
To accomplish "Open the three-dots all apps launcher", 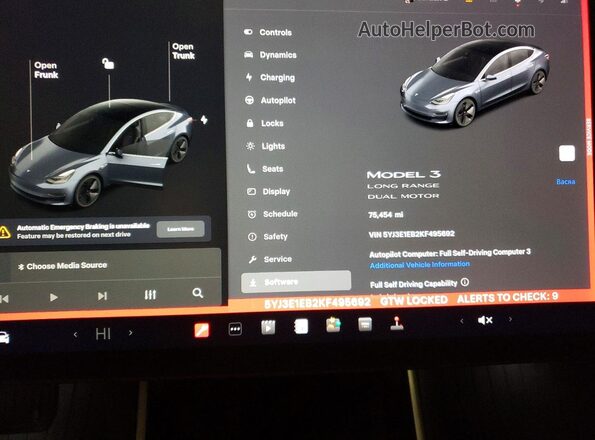I will [x=235, y=329].
